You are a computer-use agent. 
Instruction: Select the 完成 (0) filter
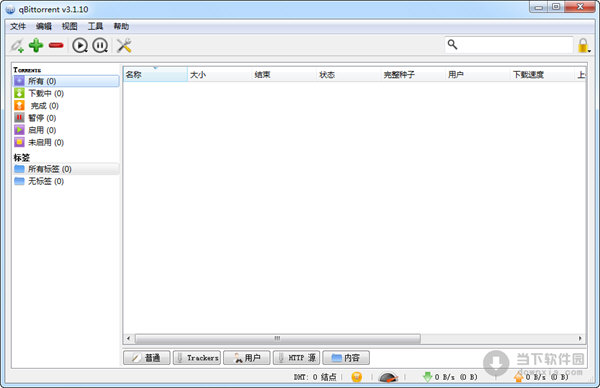click(66, 106)
